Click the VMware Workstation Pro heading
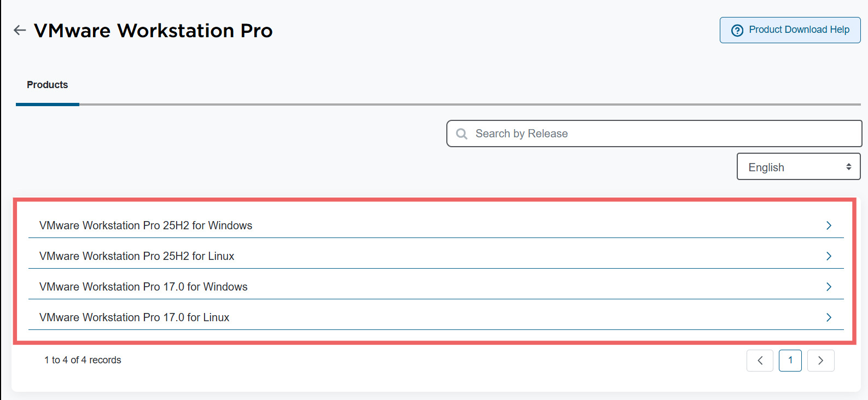Image resolution: width=868 pixels, height=400 pixels. (x=153, y=31)
